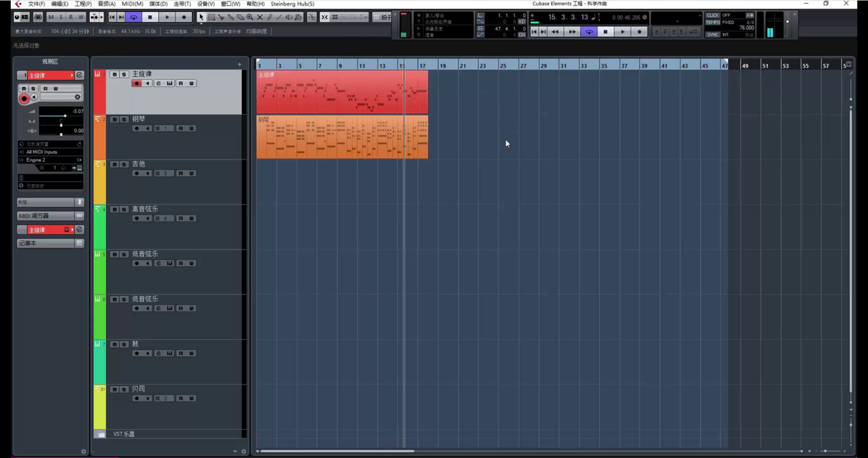This screenshot has height=458, width=868.
Task: Open track list settings gear
Action: 244,452
